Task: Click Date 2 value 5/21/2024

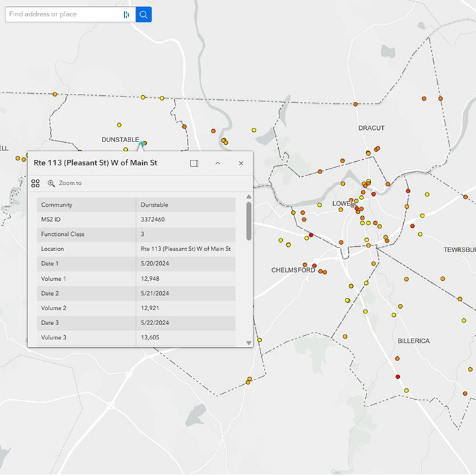Action: click(155, 293)
